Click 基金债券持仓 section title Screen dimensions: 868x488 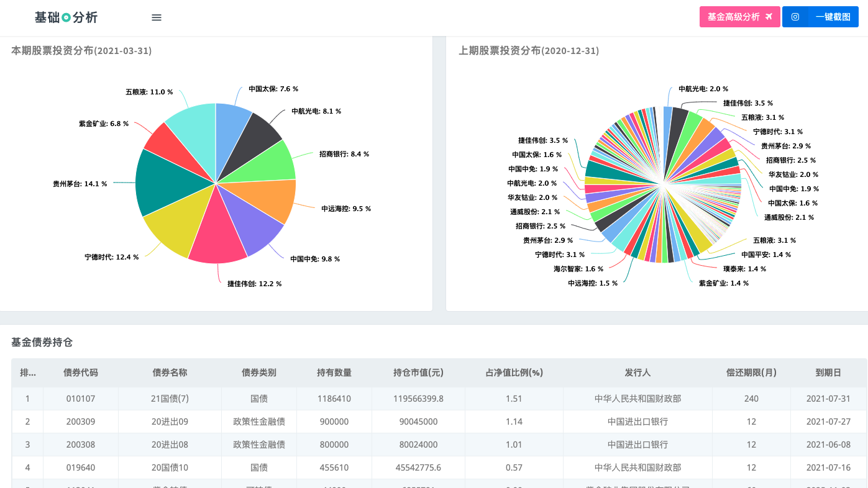pyautogui.click(x=42, y=342)
